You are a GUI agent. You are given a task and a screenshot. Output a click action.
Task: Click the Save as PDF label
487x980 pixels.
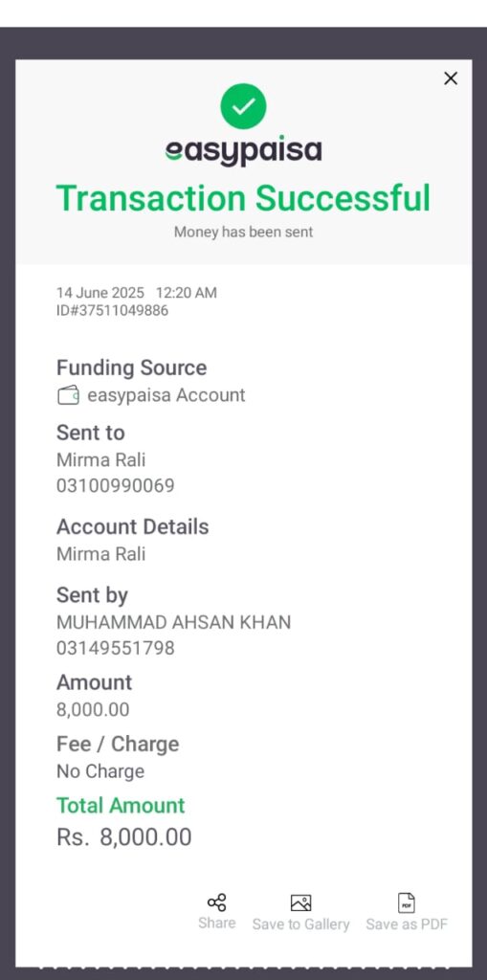click(407, 924)
